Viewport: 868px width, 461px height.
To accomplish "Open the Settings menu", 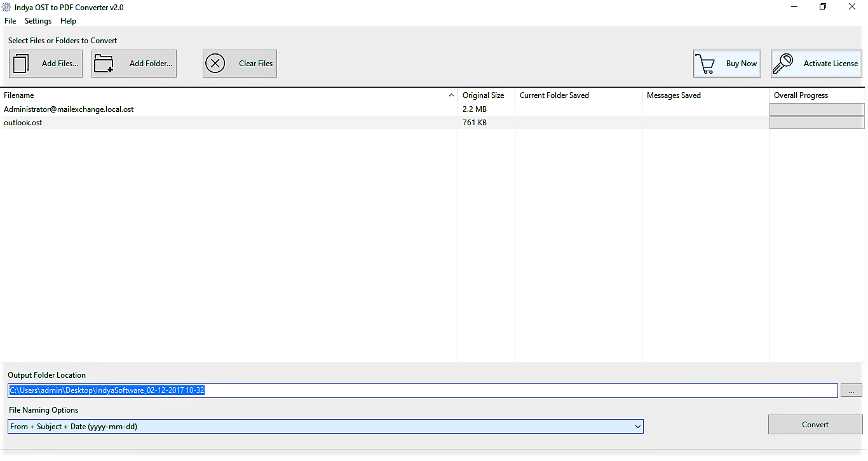I will pyautogui.click(x=38, y=21).
